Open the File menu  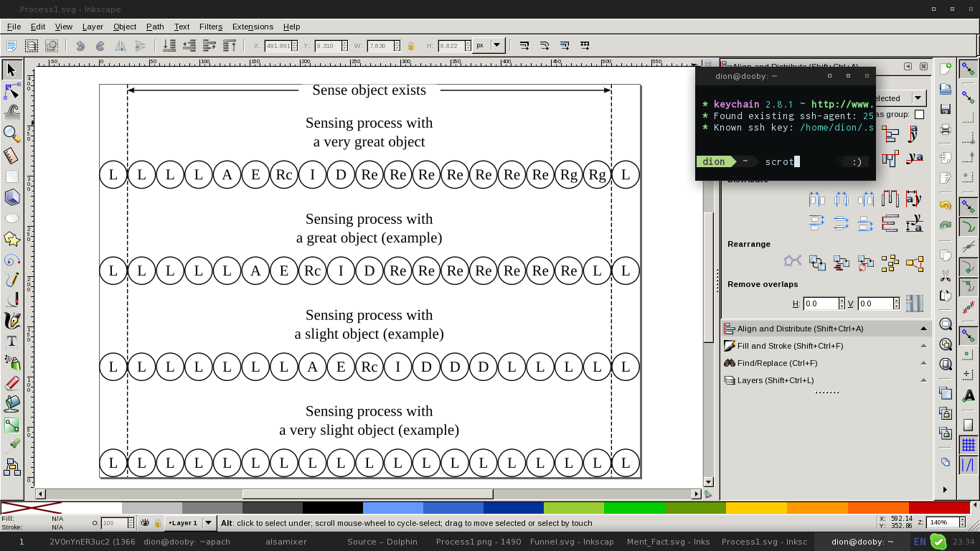point(14,27)
